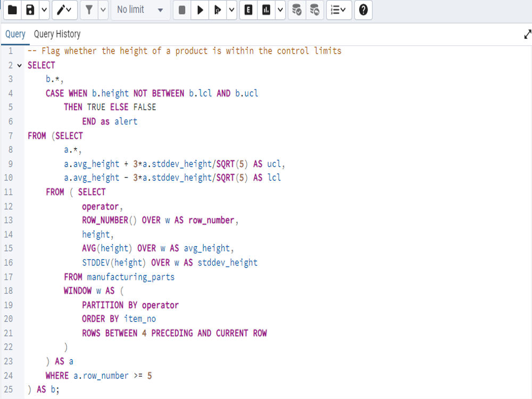
Task: Commit the transaction
Action: [x=297, y=10]
